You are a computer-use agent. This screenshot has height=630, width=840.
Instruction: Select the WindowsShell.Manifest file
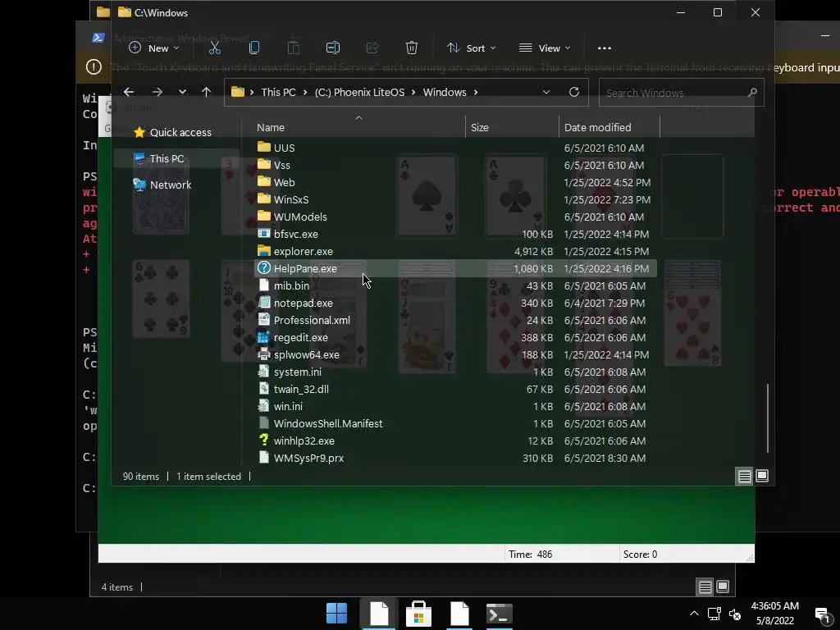point(454,423)
